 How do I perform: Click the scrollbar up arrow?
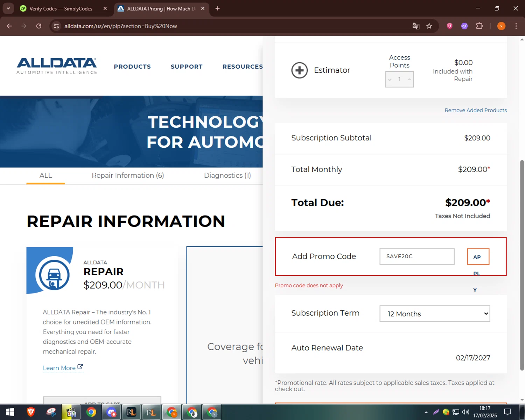pos(522,39)
